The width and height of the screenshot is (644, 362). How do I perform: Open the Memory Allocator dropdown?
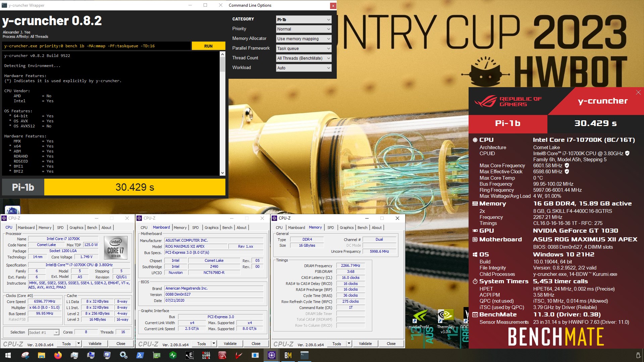[304, 39]
